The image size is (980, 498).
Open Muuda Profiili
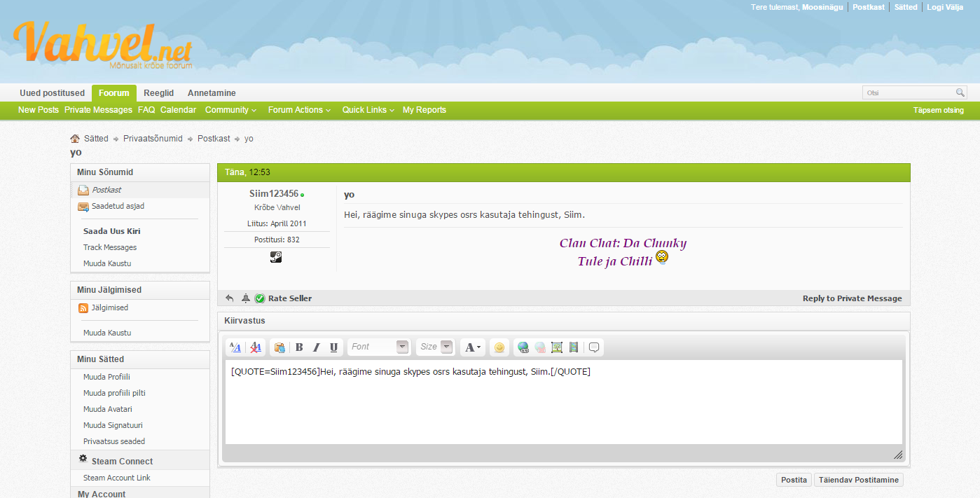[106, 377]
